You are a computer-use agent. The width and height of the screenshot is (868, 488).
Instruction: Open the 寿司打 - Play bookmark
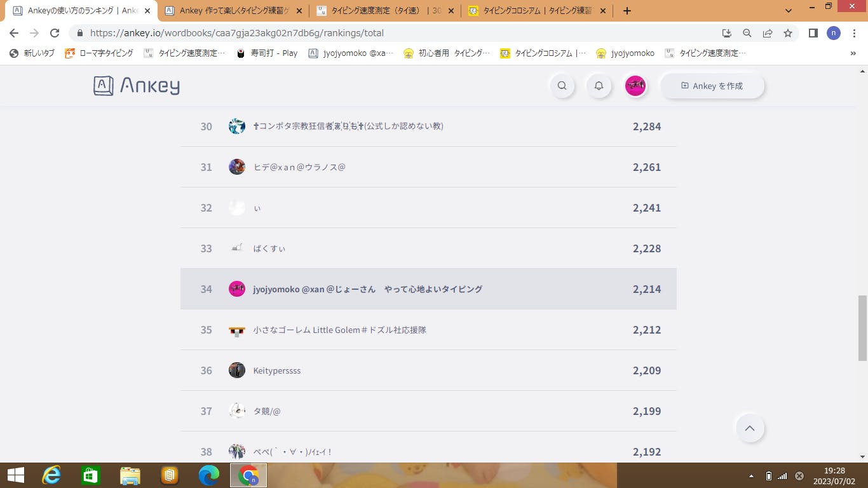click(268, 53)
